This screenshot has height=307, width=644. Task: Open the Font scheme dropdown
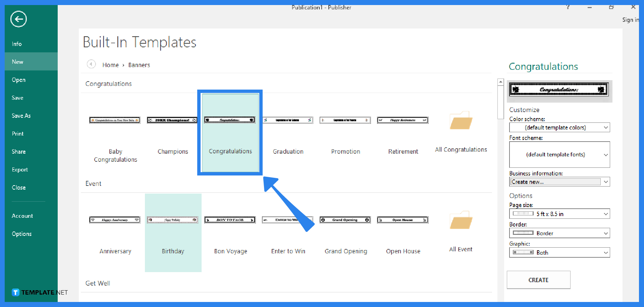[x=606, y=155]
